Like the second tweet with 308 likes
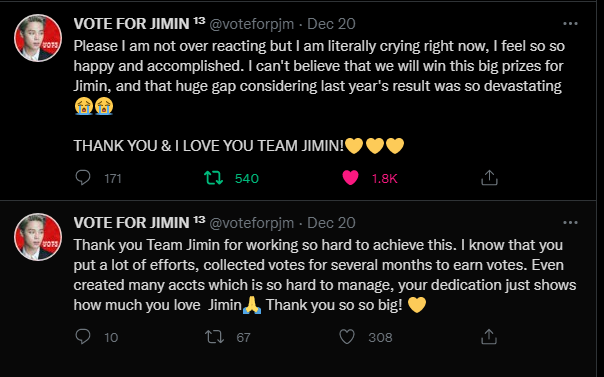This screenshot has height=377, width=604. [347, 337]
